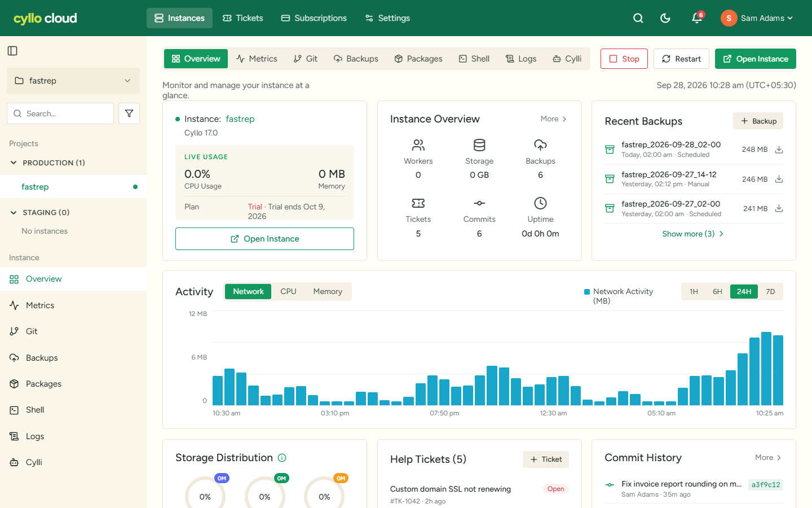Viewport: 812px width, 508px height.
Task: Open the fastrep project dropdown
Action: click(73, 81)
